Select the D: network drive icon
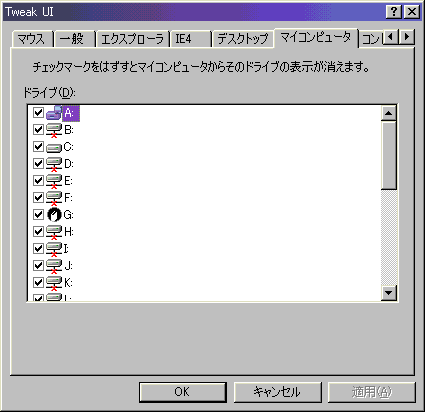The height and width of the screenshot is (413, 427). pyautogui.click(x=54, y=164)
